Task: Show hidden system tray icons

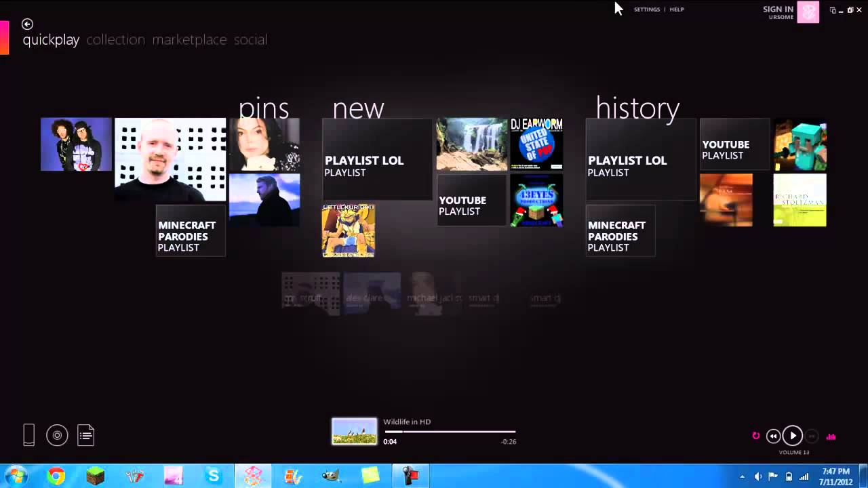Action: [x=742, y=476]
